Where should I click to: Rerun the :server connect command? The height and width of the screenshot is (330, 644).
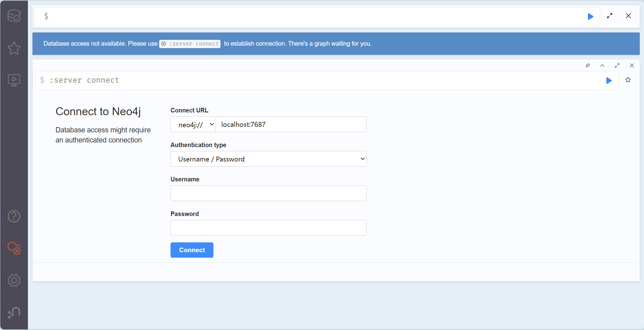tap(609, 81)
